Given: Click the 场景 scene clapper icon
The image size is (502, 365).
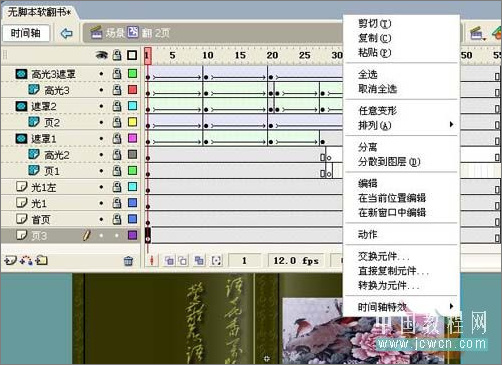Looking at the screenshot, I should [96, 33].
